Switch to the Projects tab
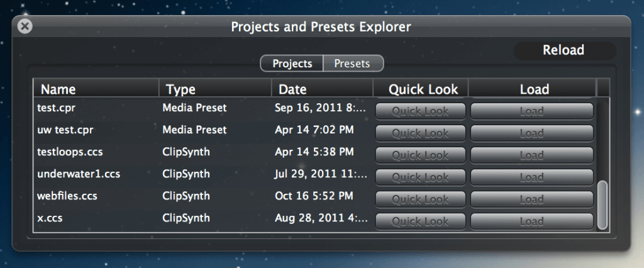644x268 pixels. pos(292,64)
